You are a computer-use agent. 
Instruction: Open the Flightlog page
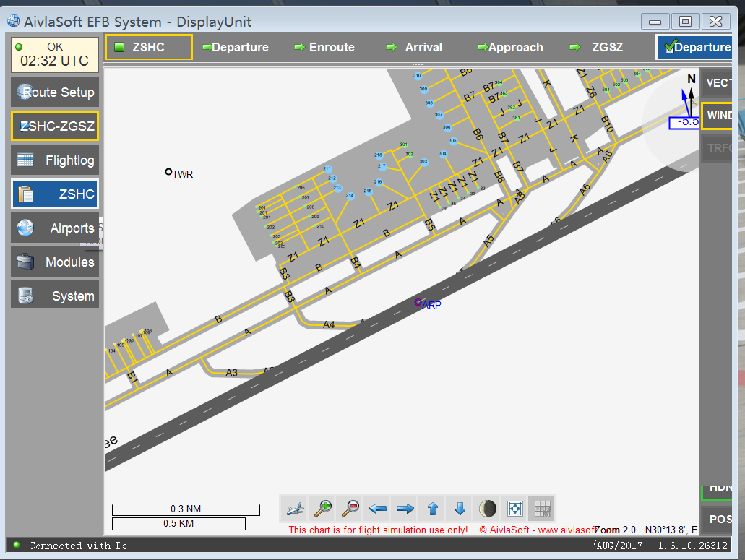coord(55,160)
